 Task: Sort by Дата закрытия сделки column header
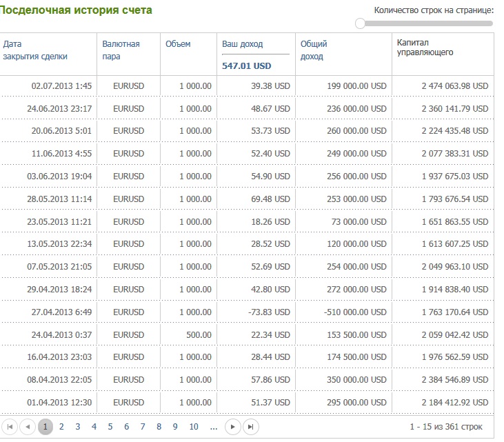(x=35, y=50)
